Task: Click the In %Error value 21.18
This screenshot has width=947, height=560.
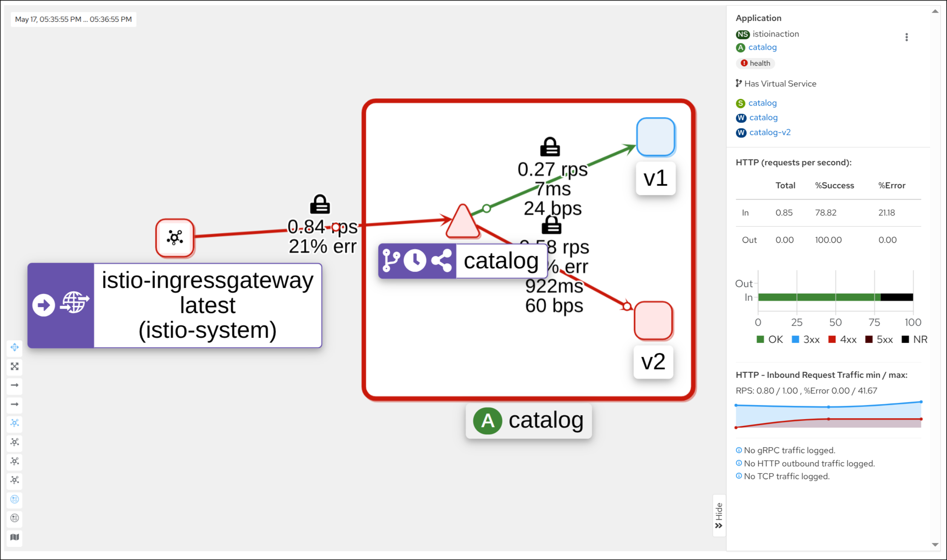Action: (887, 213)
